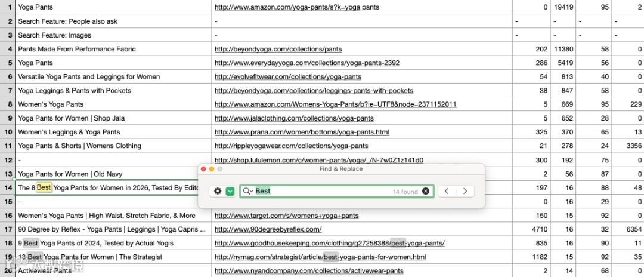Screen dimensions: 644x277
Task: Open the everydayyoga.com yoga-pants-2392 link
Action: pyautogui.click(x=307, y=63)
